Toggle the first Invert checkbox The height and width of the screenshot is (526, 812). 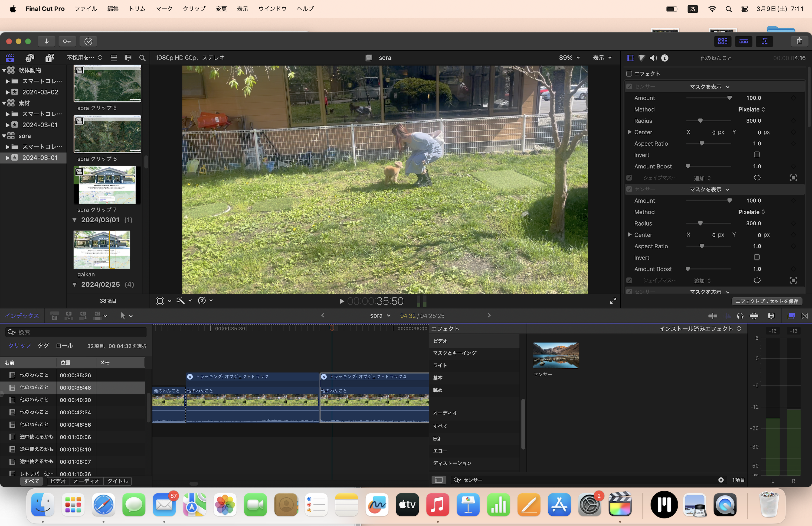[x=757, y=155]
